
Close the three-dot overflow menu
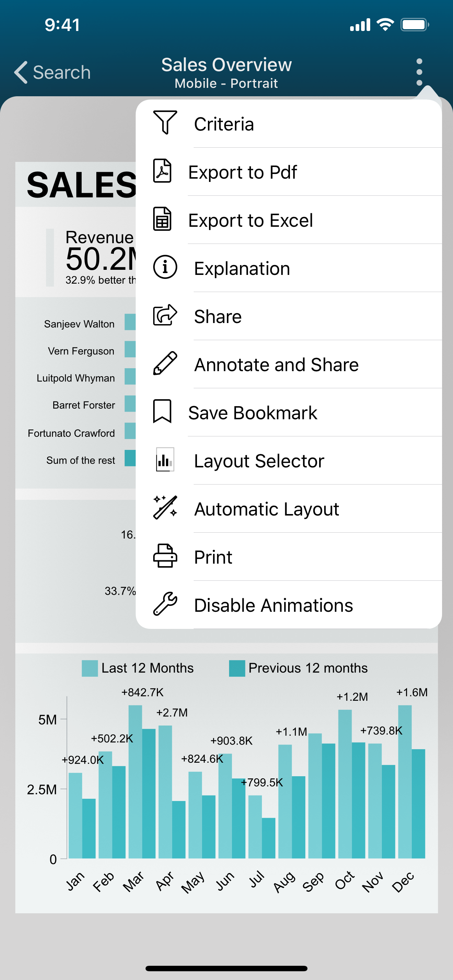[419, 72]
